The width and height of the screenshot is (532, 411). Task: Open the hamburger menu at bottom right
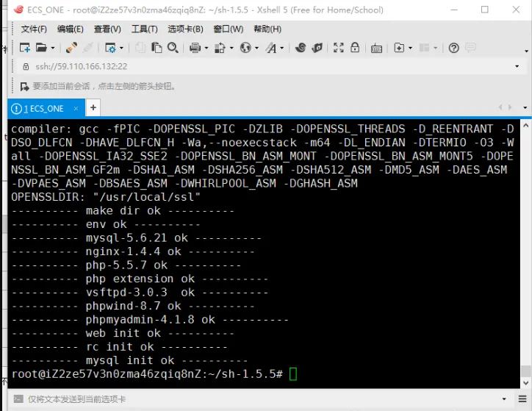click(x=522, y=399)
